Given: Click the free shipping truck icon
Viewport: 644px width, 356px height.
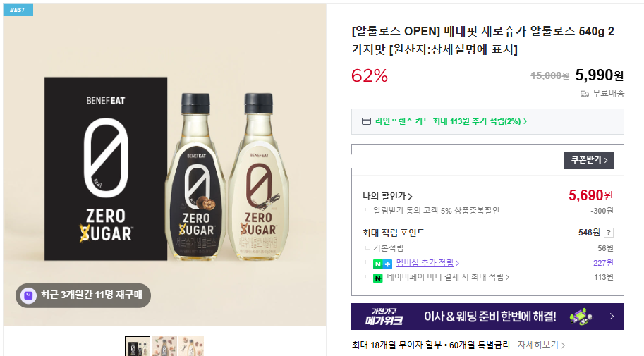Looking at the screenshot, I should pos(585,94).
